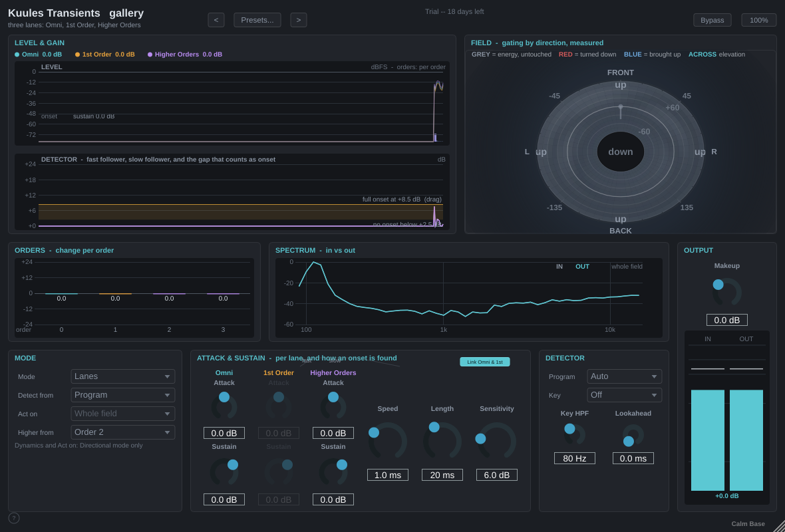Open the Higher from Order 2 dropdown

click(x=123, y=432)
